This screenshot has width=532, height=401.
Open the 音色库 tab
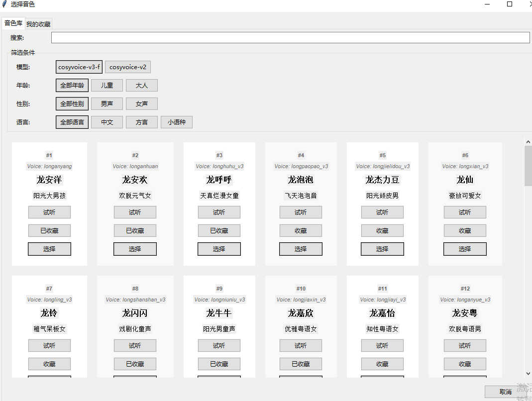tap(13, 23)
